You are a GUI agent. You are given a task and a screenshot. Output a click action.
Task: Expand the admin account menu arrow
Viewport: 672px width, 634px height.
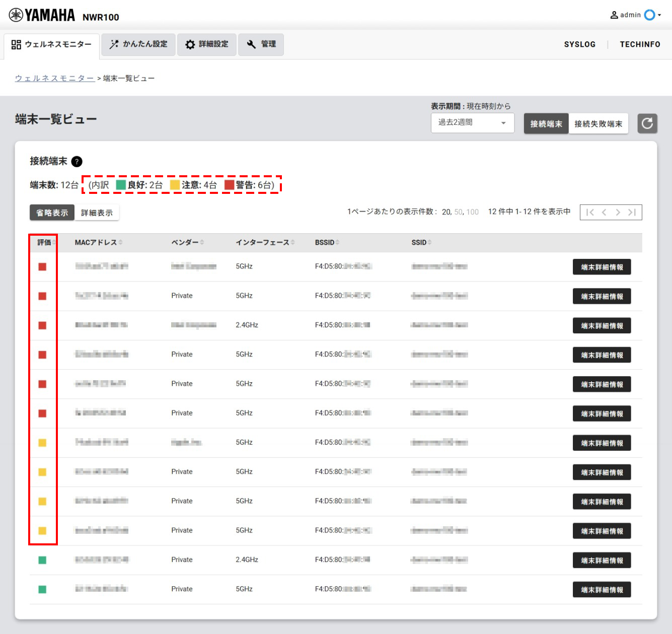point(659,15)
